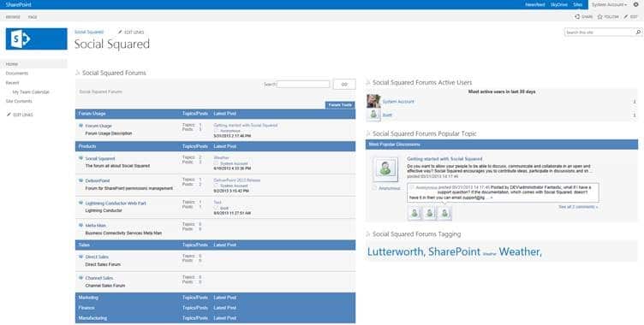Click the Forums Tagging web part title icon

coord(368,234)
